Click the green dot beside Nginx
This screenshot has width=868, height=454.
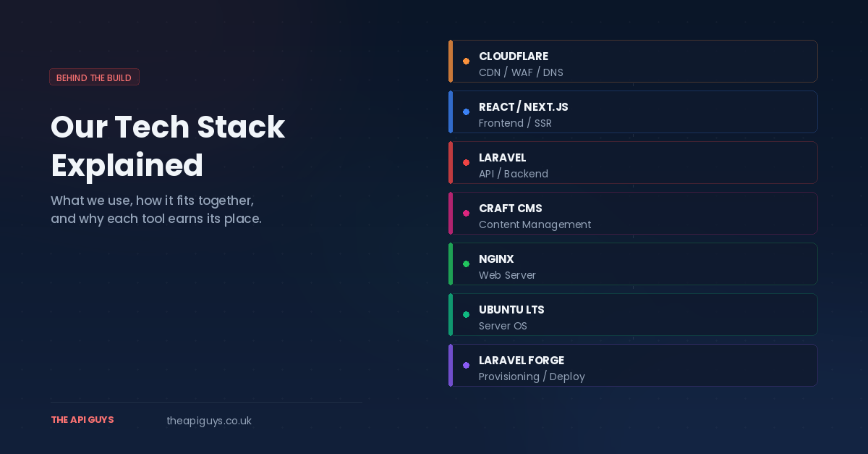point(466,264)
